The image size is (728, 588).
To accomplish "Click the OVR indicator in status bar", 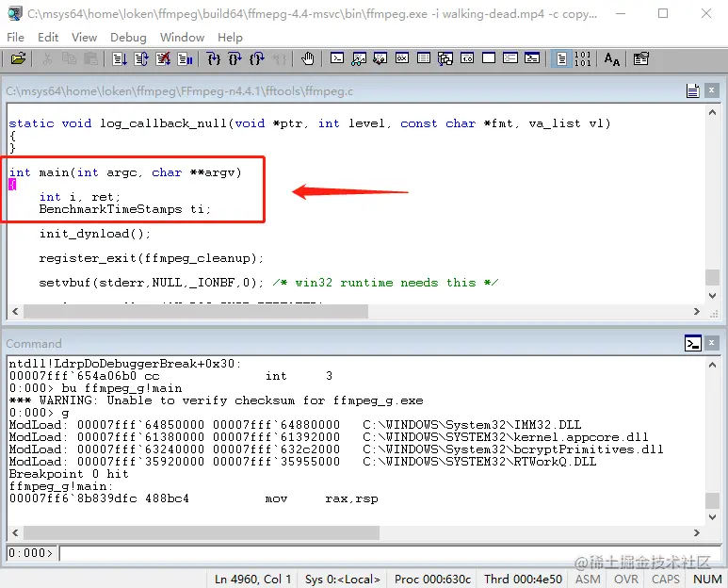I will [626, 580].
